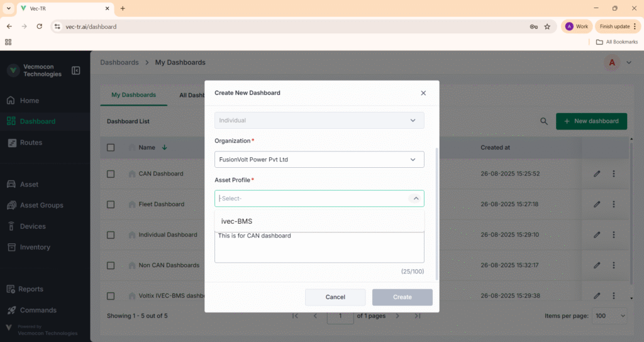The height and width of the screenshot is (342, 644).
Task: Click the search icon in Dashboard List
Action: [544, 121]
